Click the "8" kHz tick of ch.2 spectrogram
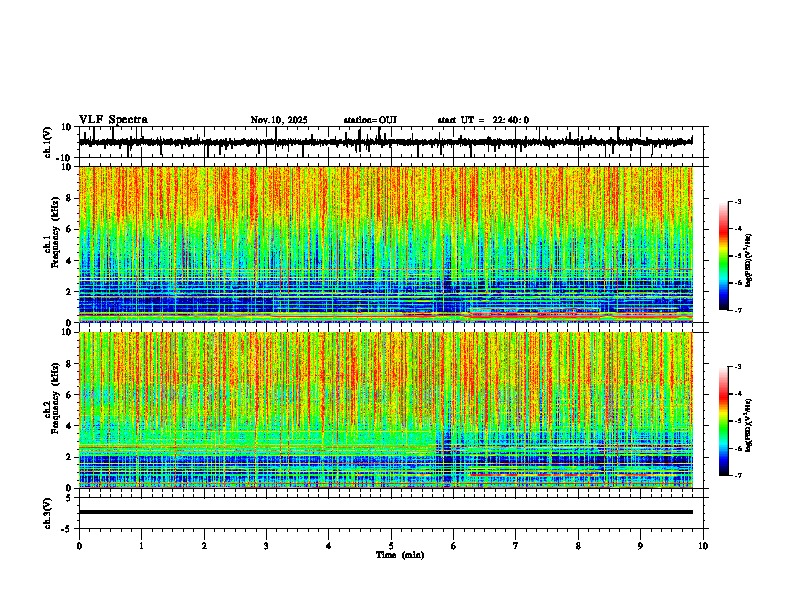This screenshot has height=612, width=792. coord(70,364)
